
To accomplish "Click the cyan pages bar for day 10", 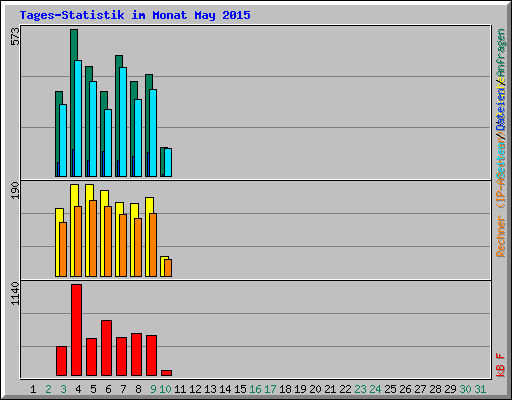I will click(x=168, y=162).
